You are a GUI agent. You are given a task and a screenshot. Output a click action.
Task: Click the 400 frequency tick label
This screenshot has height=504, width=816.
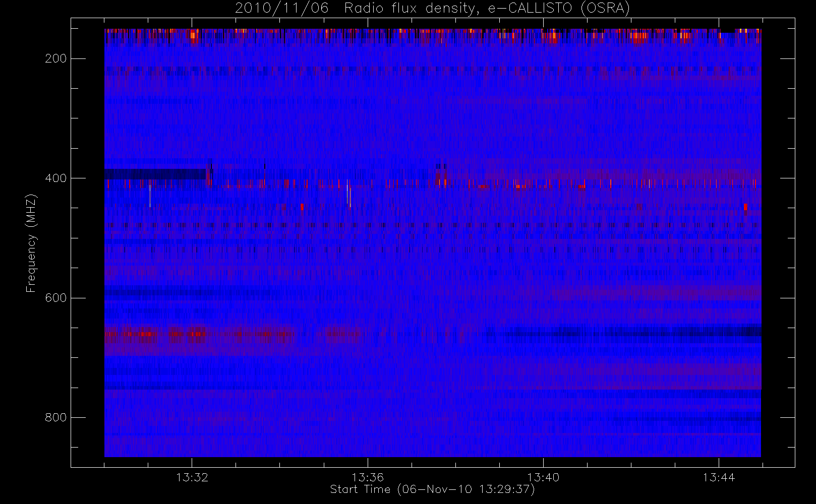[55, 178]
